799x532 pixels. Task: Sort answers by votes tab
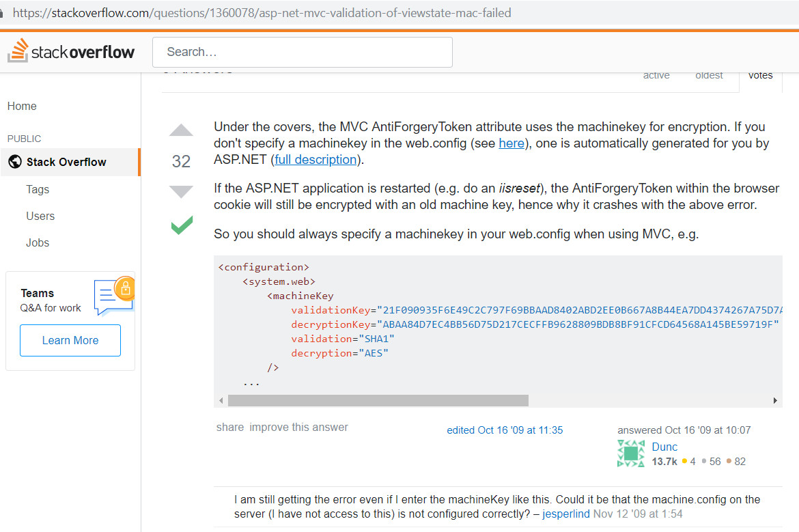click(760, 76)
